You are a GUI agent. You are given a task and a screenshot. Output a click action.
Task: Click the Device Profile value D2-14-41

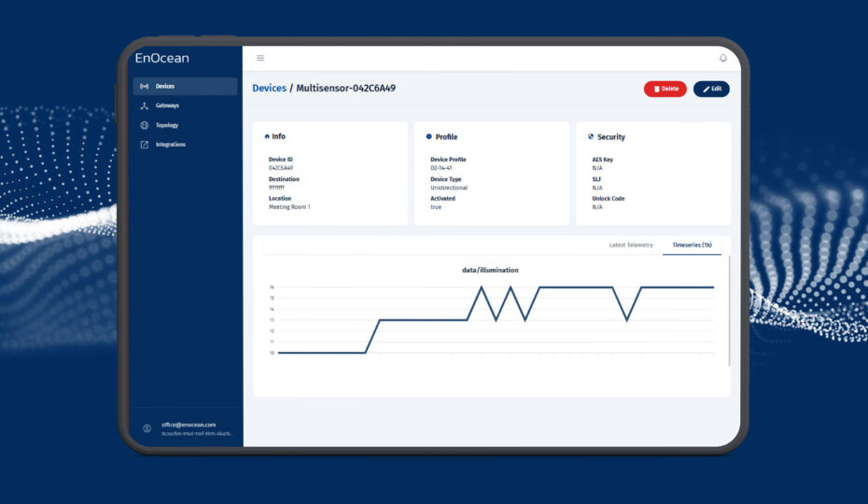441,168
